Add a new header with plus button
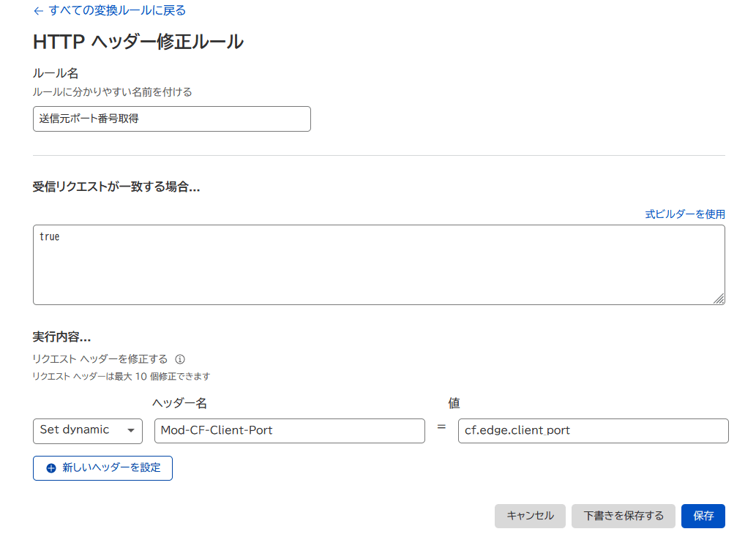756x537 pixels. coord(102,468)
